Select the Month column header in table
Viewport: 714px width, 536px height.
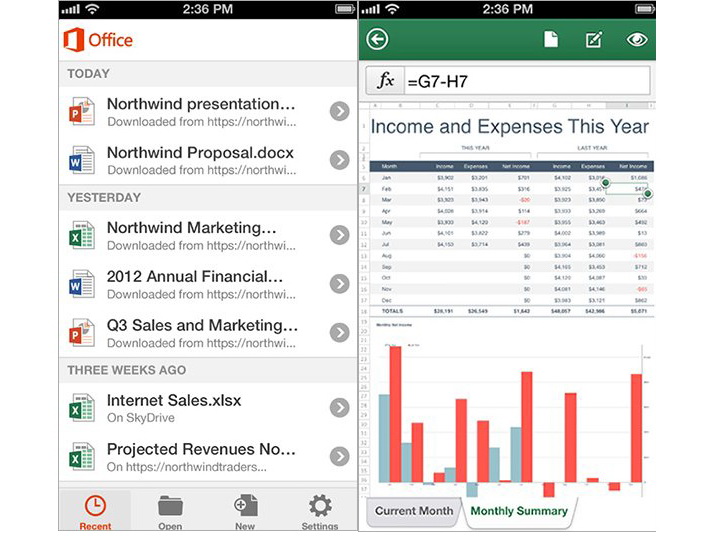coord(389,166)
